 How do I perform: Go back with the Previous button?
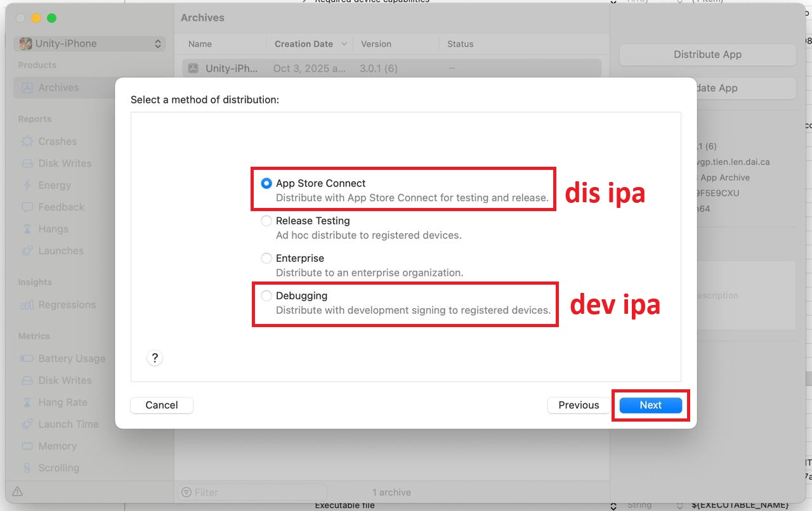coord(578,405)
